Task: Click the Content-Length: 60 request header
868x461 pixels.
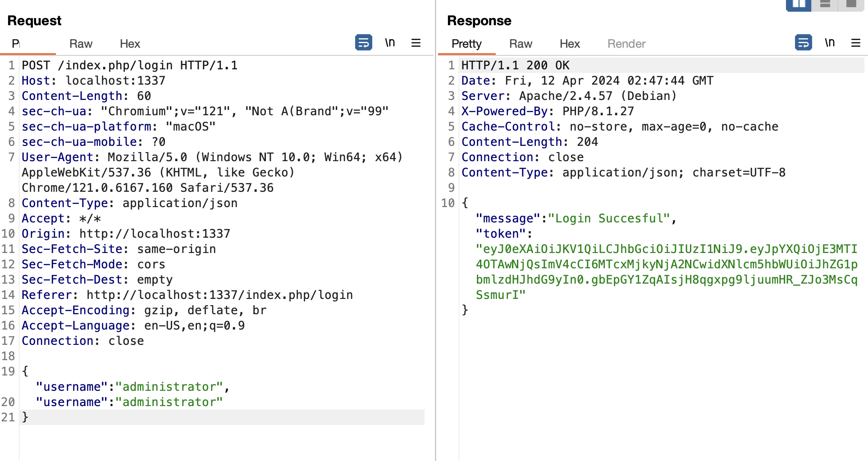Action: [x=87, y=96]
